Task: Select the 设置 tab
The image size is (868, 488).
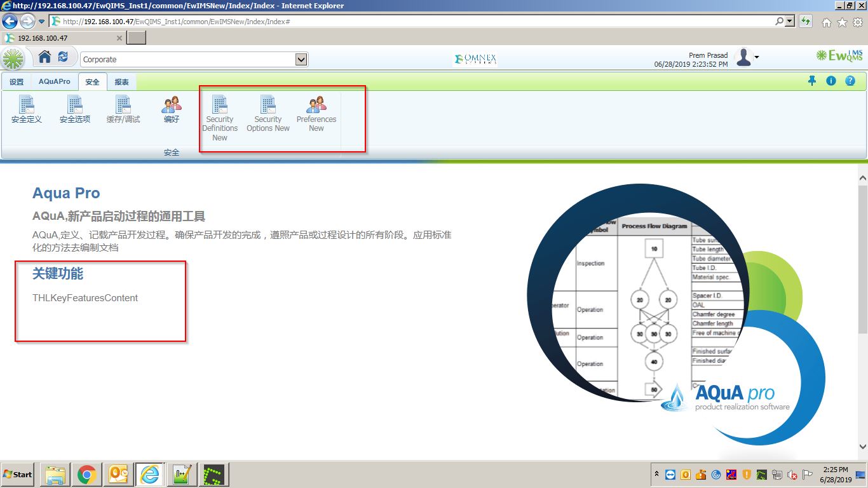Action: [x=17, y=82]
